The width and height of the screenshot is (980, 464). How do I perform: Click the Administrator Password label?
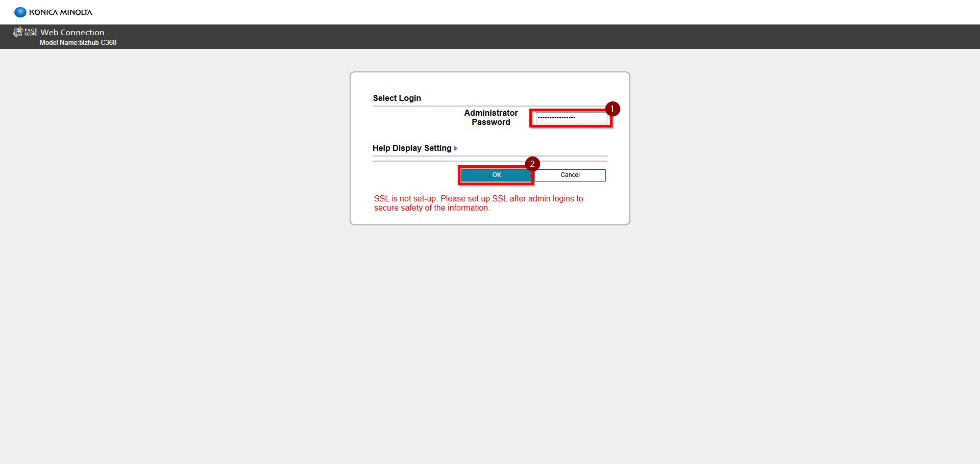(491, 117)
